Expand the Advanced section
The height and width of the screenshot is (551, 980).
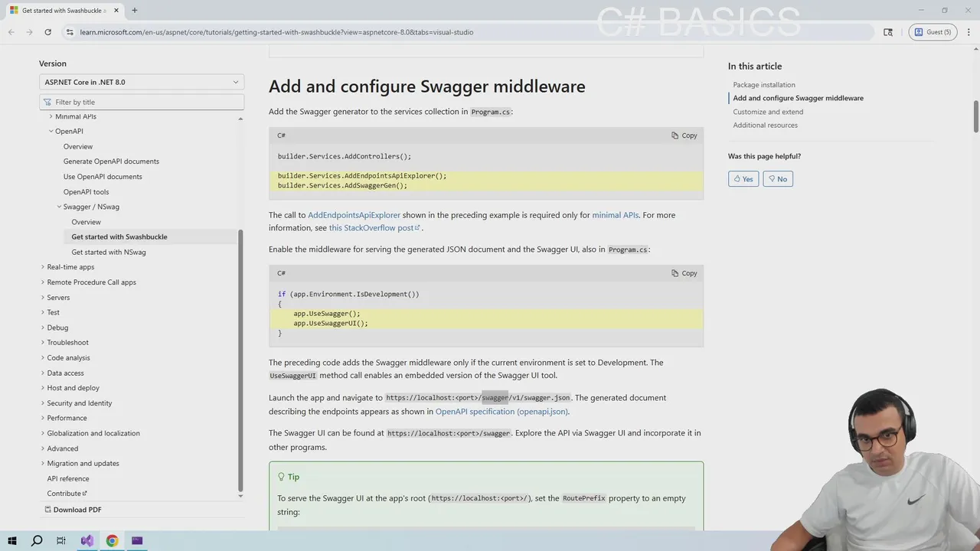(x=43, y=448)
